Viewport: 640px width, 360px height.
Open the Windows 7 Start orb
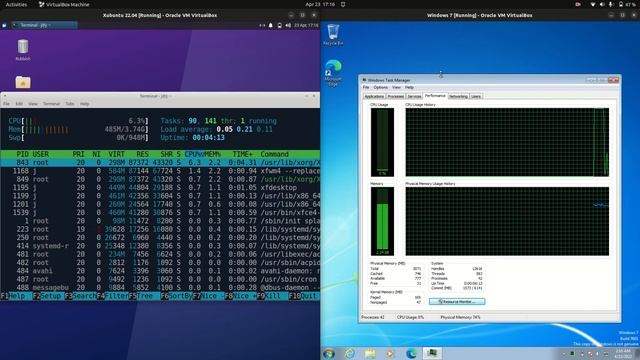point(329,353)
